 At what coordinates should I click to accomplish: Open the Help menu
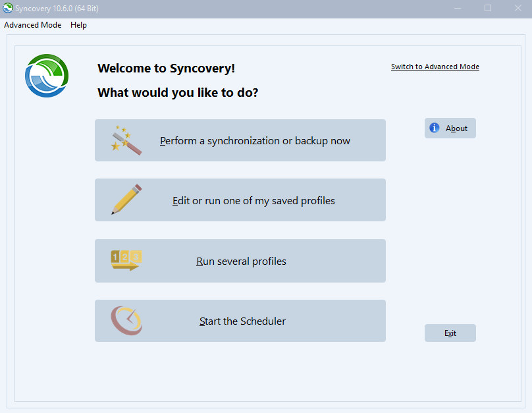point(79,25)
